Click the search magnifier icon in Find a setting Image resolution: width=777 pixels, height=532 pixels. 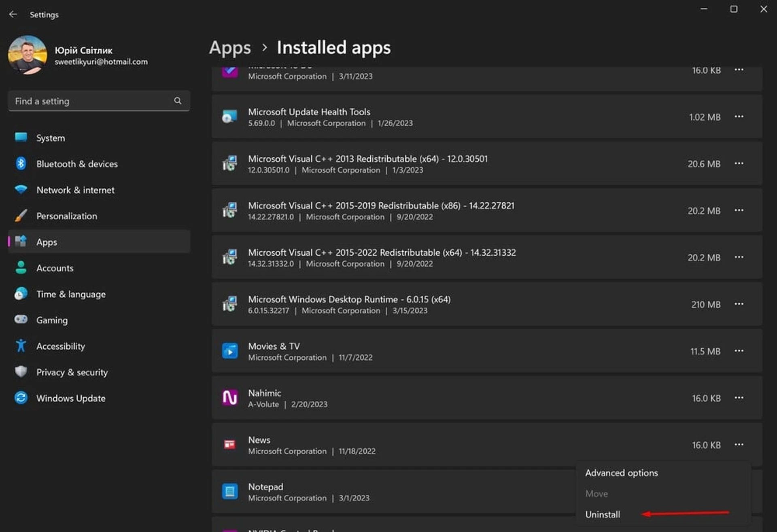point(178,101)
